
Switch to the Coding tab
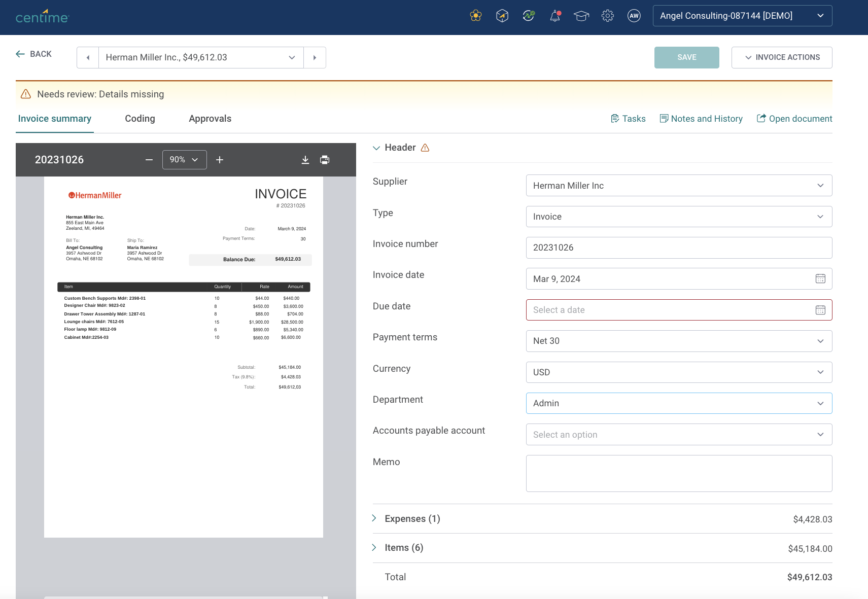(x=140, y=119)
